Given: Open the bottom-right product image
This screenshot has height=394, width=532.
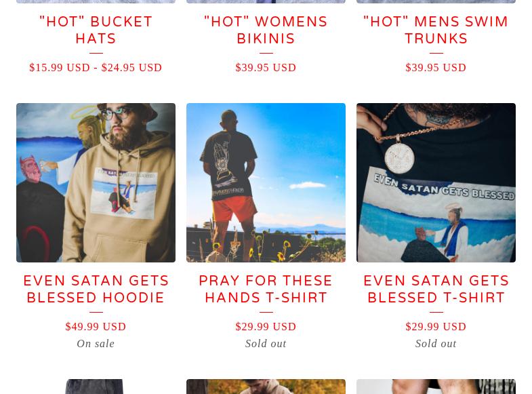Looking at the screenshot, I should (x=436, y=387).
